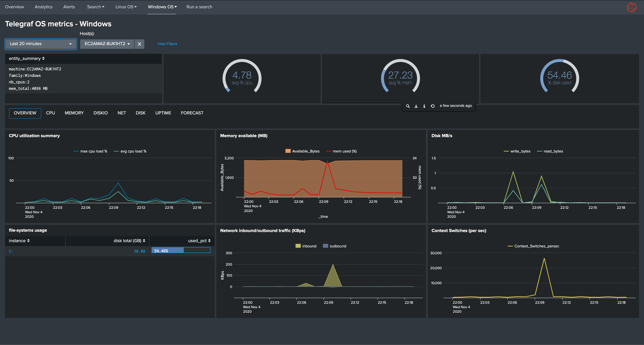Image resolution: width=644 pixels, height=345 pixels.
Task: Click the red app logo icon top right
Action: [631, 7]
